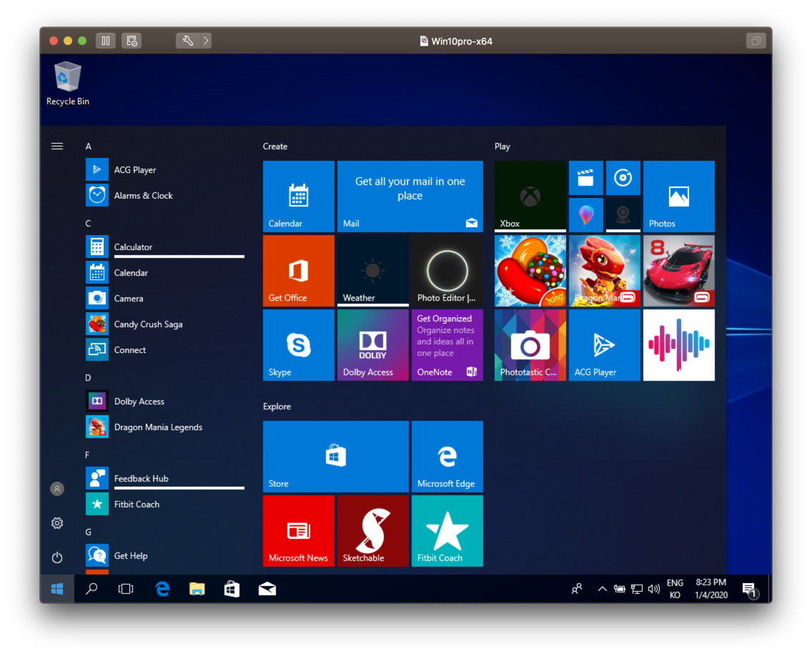Viewport: 812px width, 656px height.
Task: Open the Store tile in Explore group
Action: pos(335,456)
